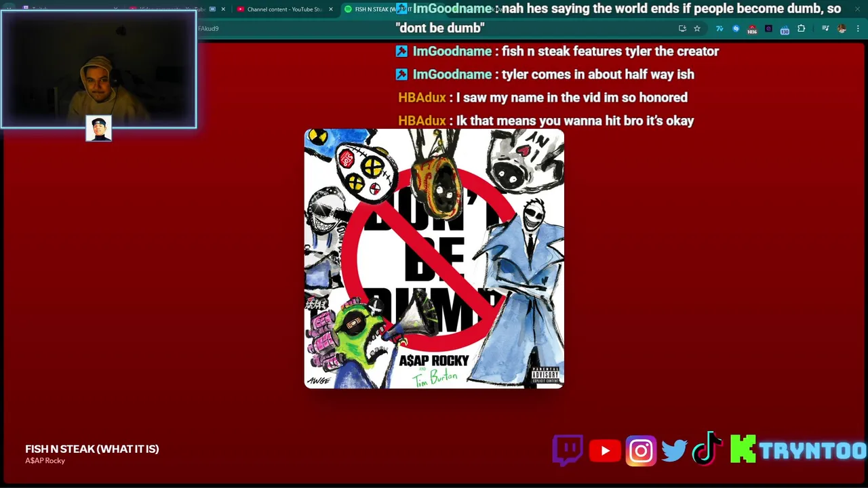The image size is (868, 488).
Task: Open the extension with the 130 badge
Action: pyautogui.click(x=785, y=29)
